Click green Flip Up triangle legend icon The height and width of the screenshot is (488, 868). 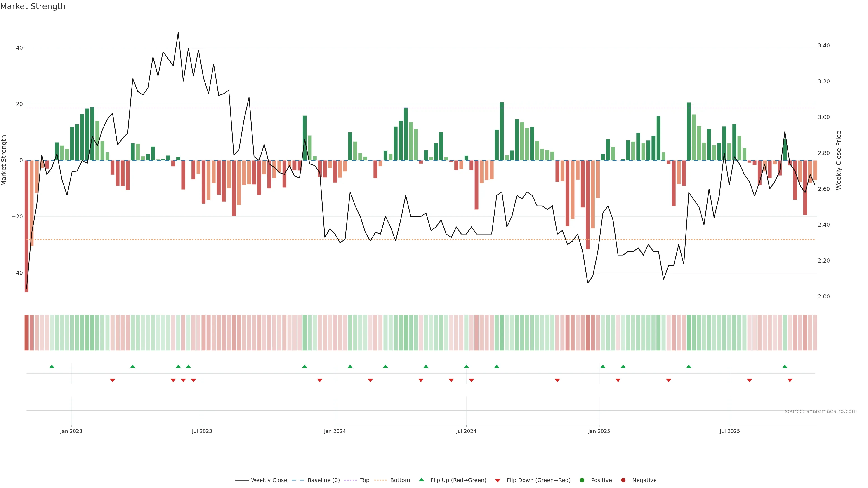coord(421,480)
